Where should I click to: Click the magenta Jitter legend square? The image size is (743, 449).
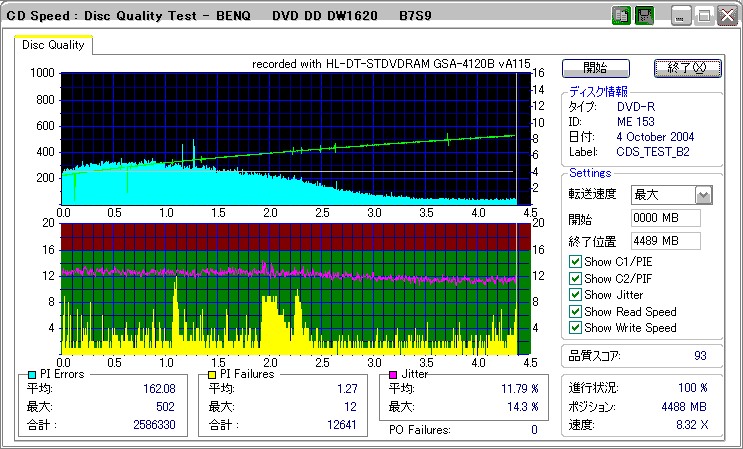click(x=394, y=374)
